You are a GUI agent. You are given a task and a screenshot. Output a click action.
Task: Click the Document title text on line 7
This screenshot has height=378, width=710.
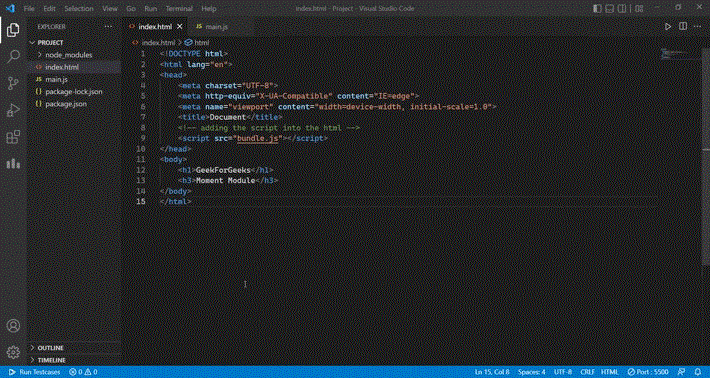(x=228, y=117)
